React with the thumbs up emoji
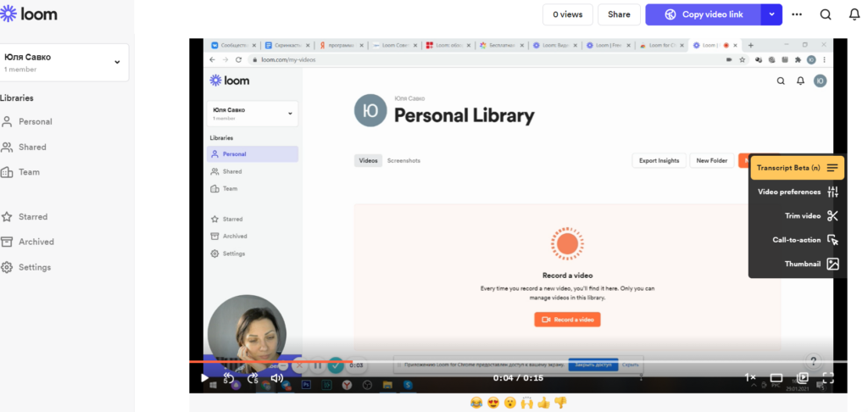 coord(542,403)
